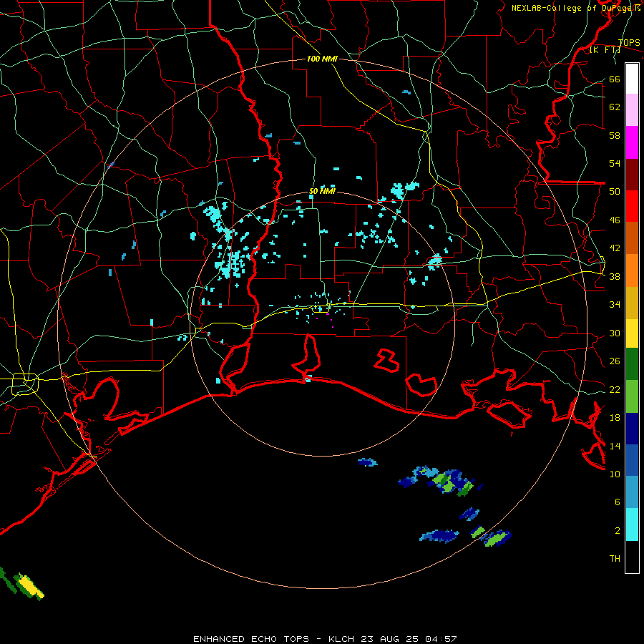Pick the bright red legend color block
644x644 pixels.
coord(632,207)
